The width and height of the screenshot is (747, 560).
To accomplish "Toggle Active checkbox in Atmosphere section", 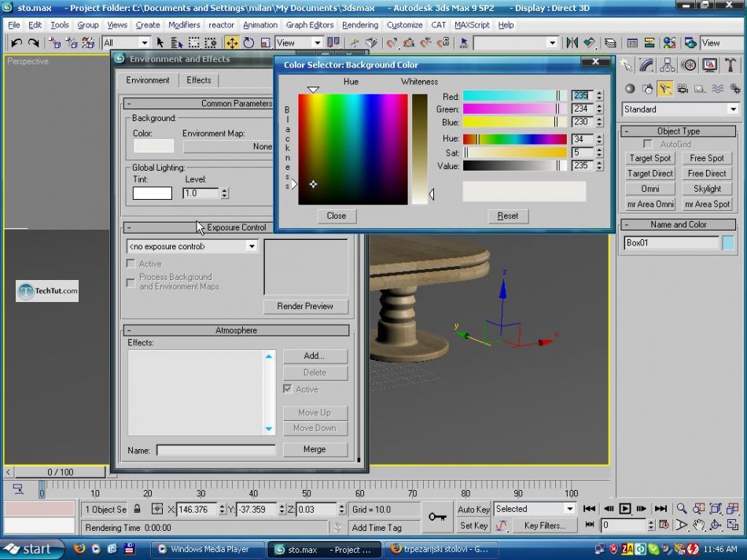I will pyautogui.click(x=287, y=389).
